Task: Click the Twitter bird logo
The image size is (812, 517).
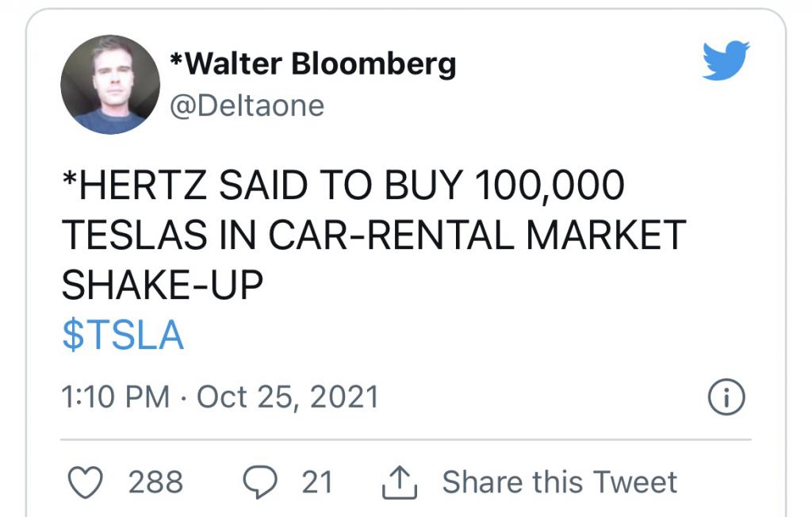Action: (x=726, y=60)
